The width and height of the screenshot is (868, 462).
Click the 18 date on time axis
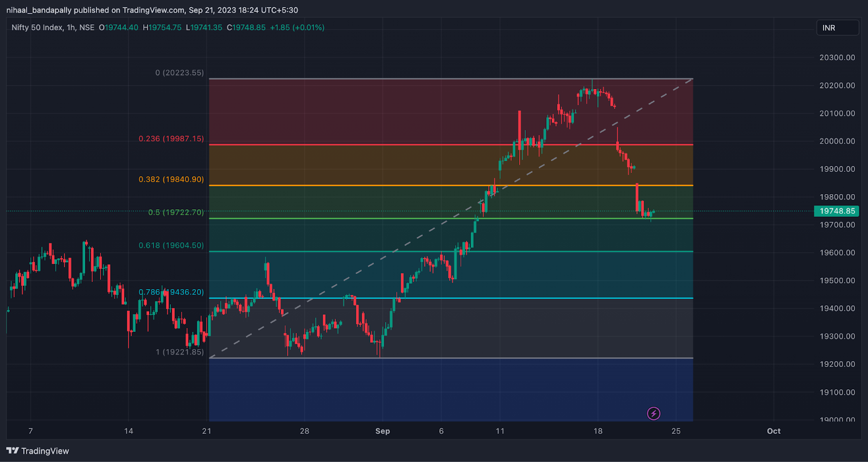click(598, 431)
